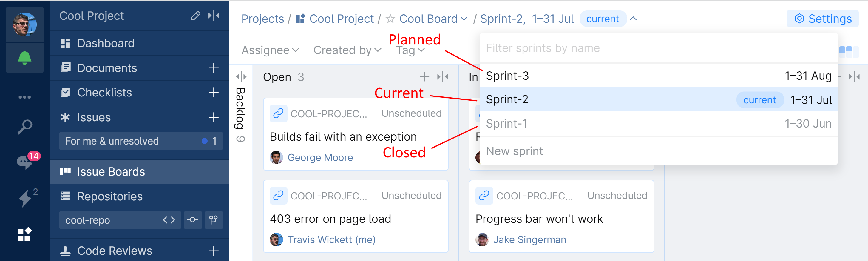Image resolution: width=868 pixels, height=261 pixels.
Task: Star the Cool Board as favorite
Action: click(x=390, y=19)
